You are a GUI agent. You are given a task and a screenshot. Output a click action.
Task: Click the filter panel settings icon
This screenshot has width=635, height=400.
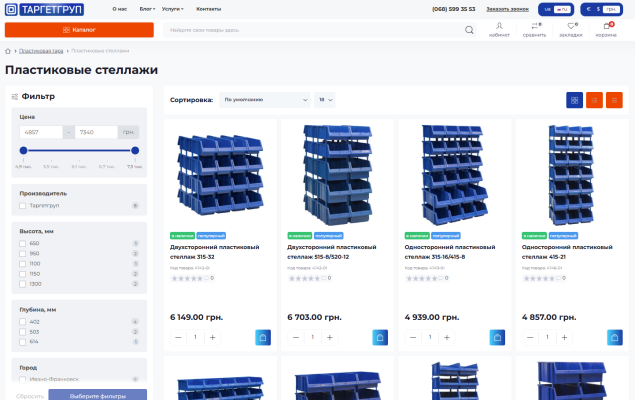[15, 96]
